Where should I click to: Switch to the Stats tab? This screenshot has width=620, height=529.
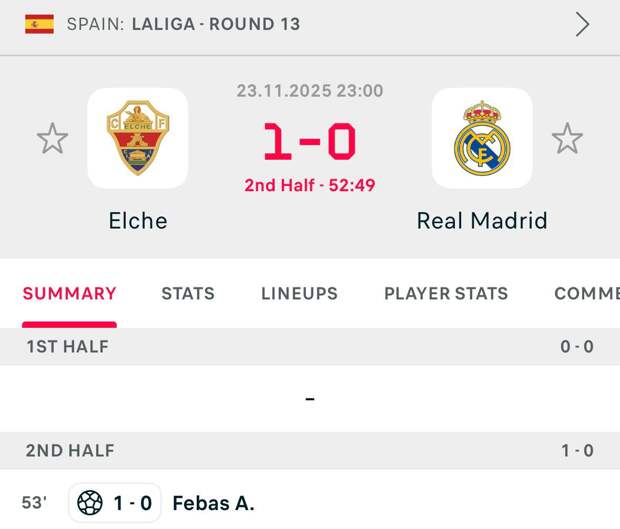click(x=188, y=293)
